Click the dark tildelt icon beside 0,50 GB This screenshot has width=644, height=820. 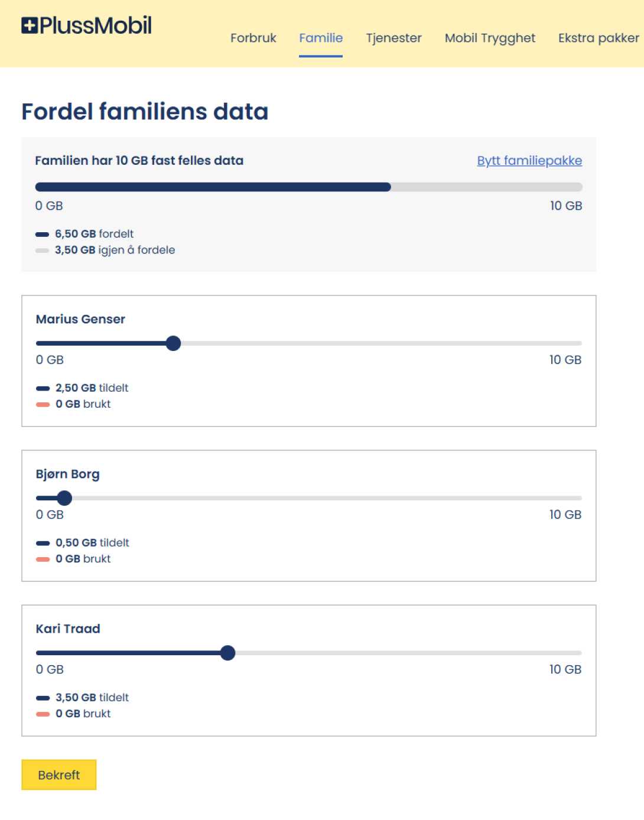(43, 544)
